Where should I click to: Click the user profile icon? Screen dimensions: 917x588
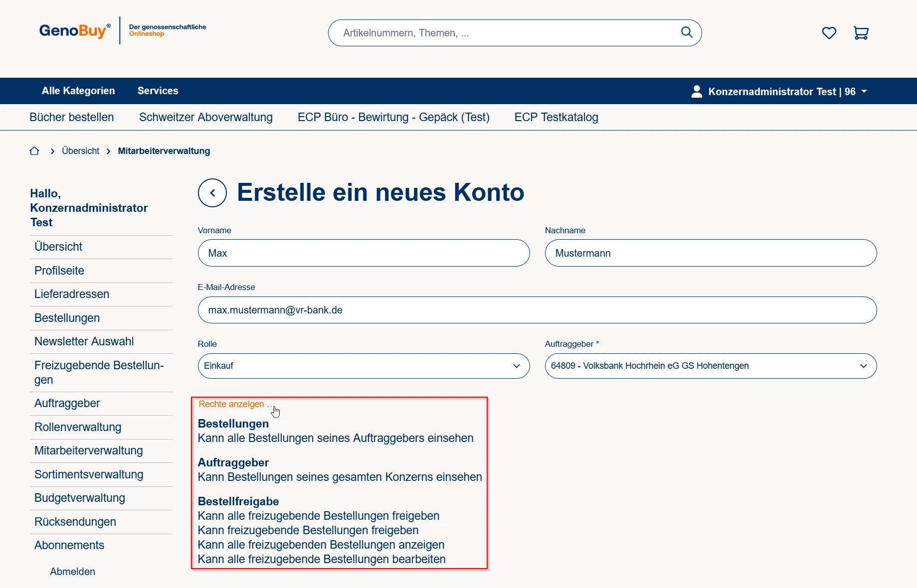tap(697, 91)
